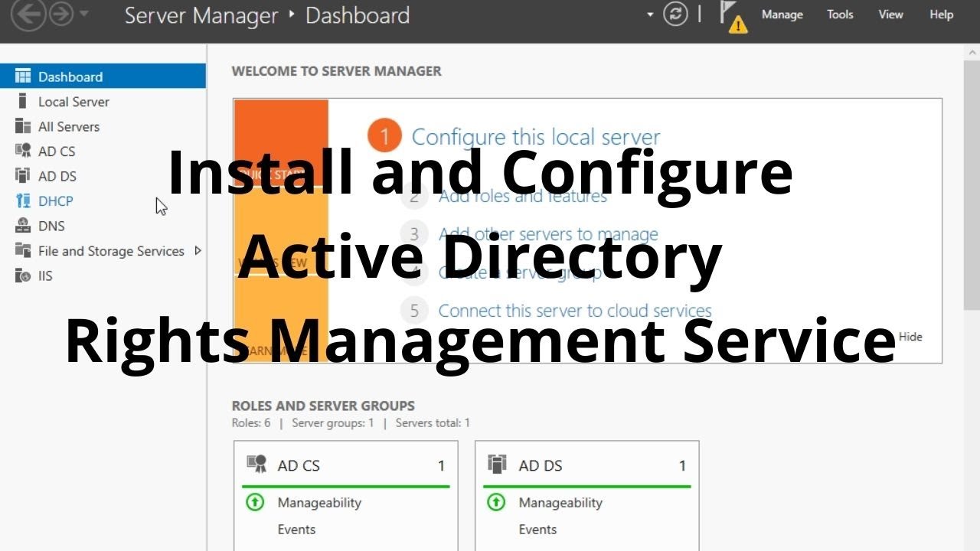Click the 'Servers total: 1' summary text
Screen dimensions: 980x551
pos(433,422)
